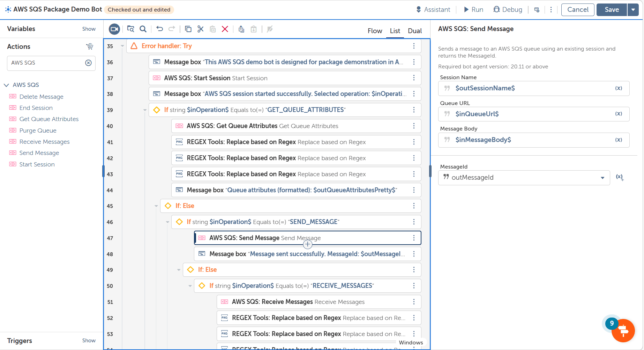Collapse the GET_QUEUE_ATTRIBUTES If block

[145, 110]
